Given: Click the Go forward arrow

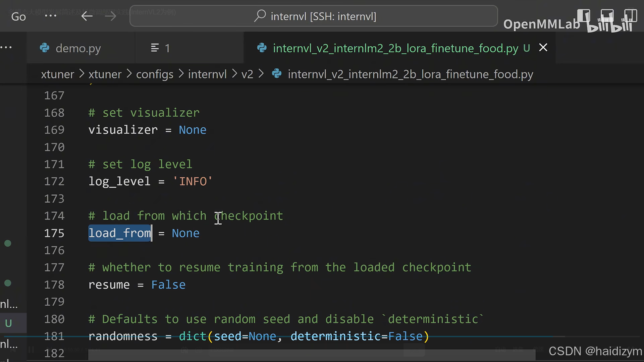Looking at the screenshot, I should pyautogui.click(x=110, y=16).
